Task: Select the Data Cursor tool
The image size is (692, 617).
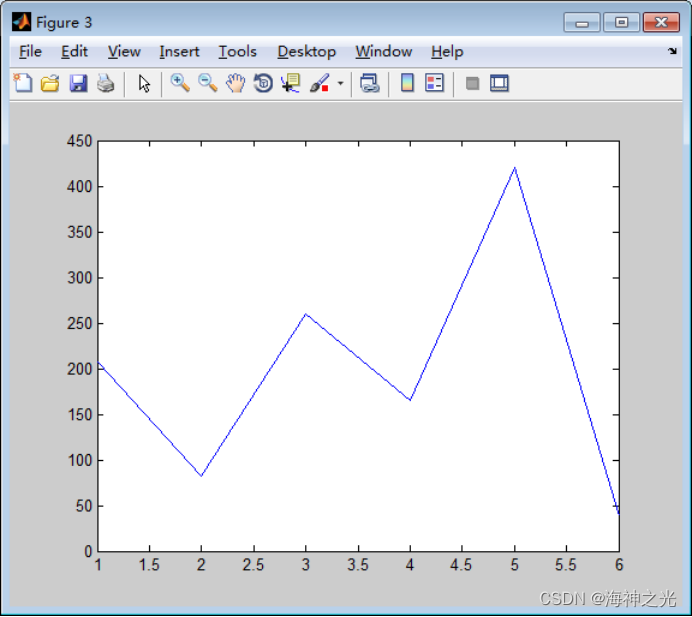Action: tap(290, 83)
